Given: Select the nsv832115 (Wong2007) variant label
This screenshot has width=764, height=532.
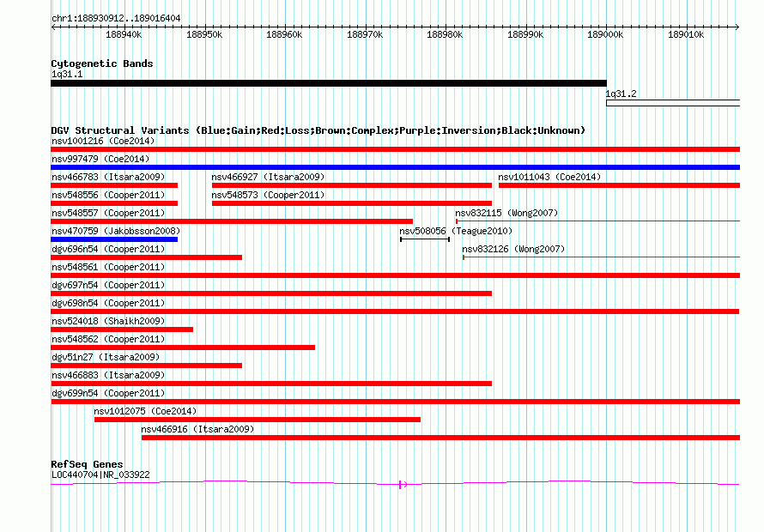Looking at the screenshot, I should tap(506, 213).
